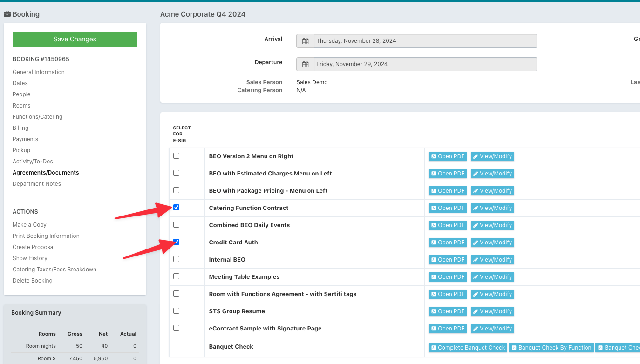Click the Delete Booking action link
Image resolution: width=640 pixels, height=364 pixels.
[x=33, y=281]
